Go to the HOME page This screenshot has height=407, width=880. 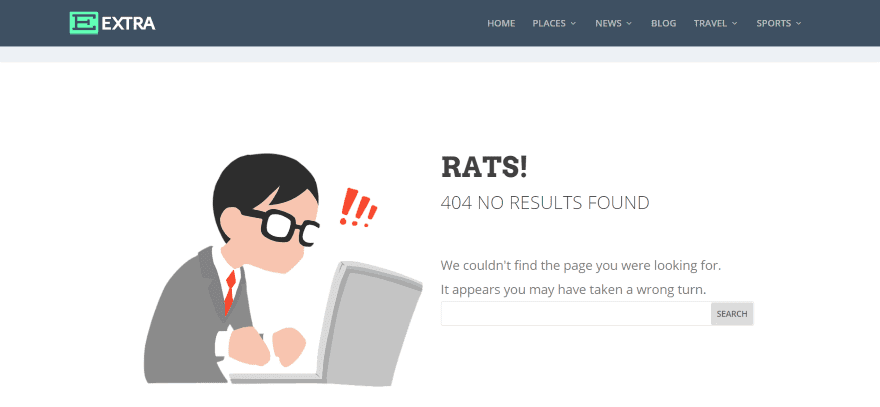coord(501,24)
